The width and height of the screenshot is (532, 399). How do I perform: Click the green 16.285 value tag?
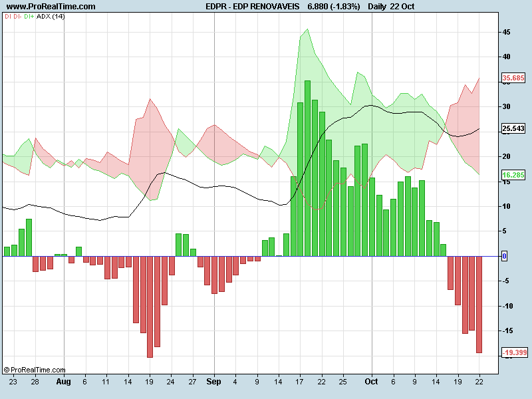[x=513, y=175]
